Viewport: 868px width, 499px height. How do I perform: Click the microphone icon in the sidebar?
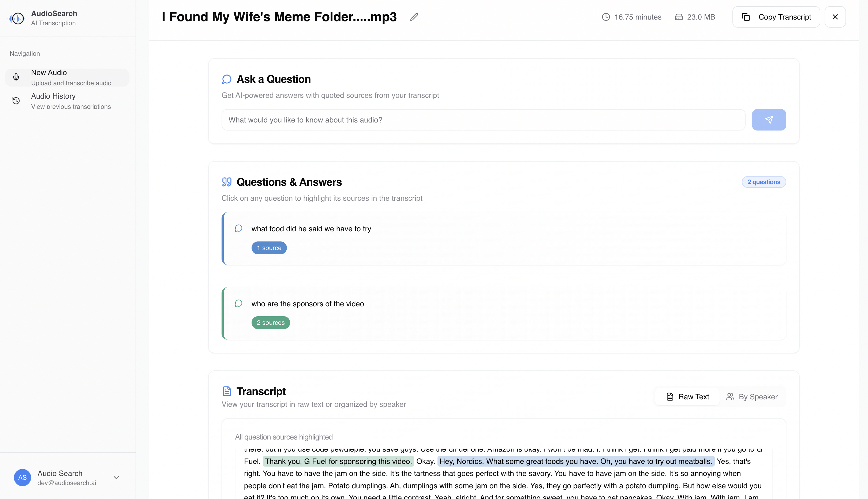point(16,77)
